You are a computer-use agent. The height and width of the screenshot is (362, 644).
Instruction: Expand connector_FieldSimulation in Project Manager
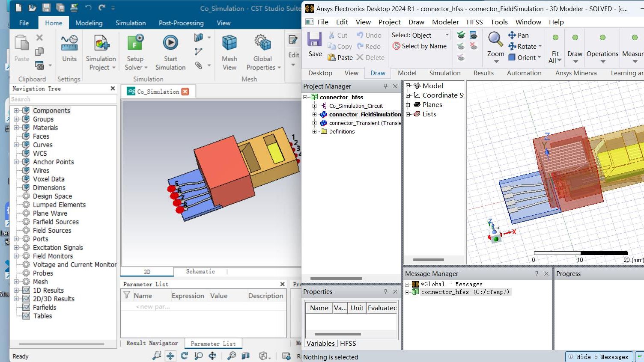tap(315, 114)
